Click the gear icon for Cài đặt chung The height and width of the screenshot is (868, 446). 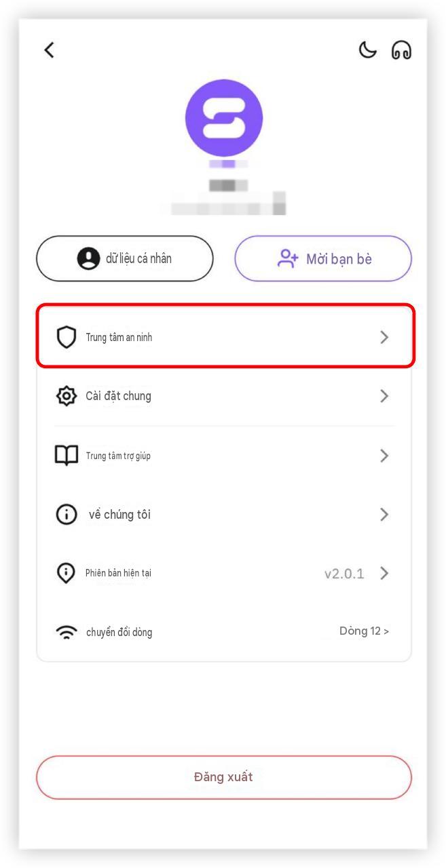tap(66, 395)
